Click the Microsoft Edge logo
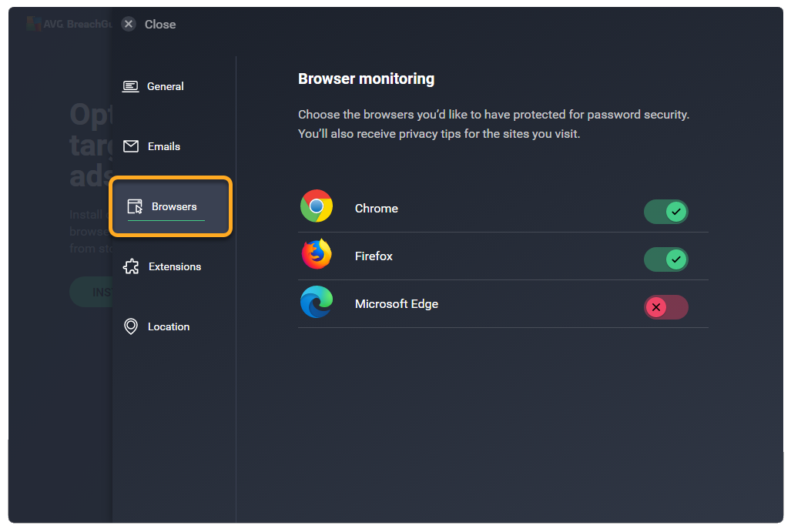791x532 pixels. pos(317,302)
